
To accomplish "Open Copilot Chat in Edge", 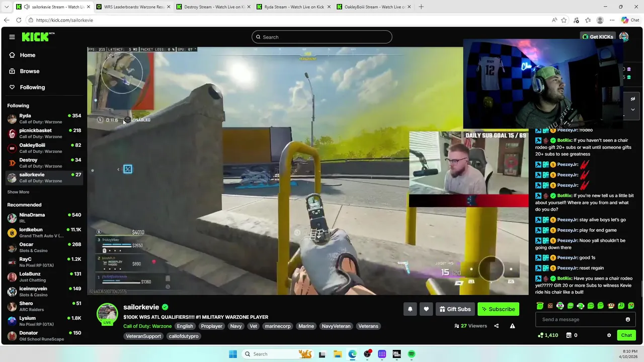I will 630,20.
